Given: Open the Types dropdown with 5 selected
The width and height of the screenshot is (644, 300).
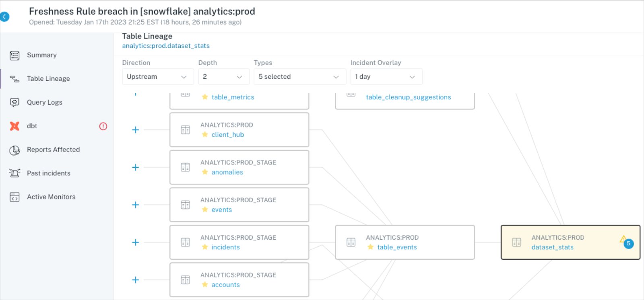Looking at the screenshot, I should 300,76.
